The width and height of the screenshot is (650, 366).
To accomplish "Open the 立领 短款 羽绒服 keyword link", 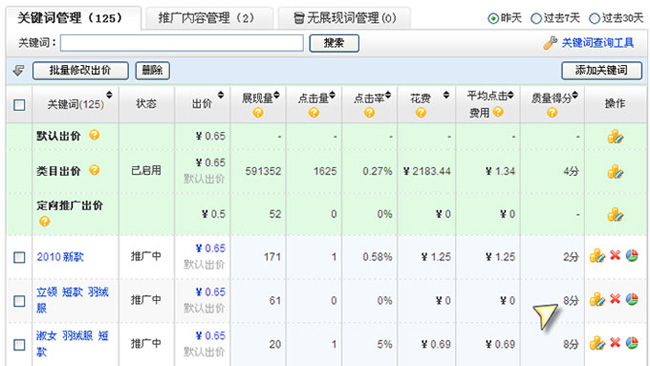I will tap(73, 300).
